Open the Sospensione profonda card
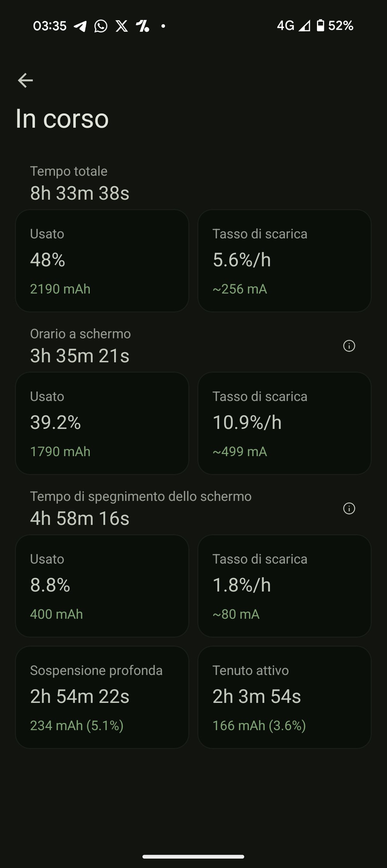Viewport: 387px width, 868px height. (x=102, y=697)
